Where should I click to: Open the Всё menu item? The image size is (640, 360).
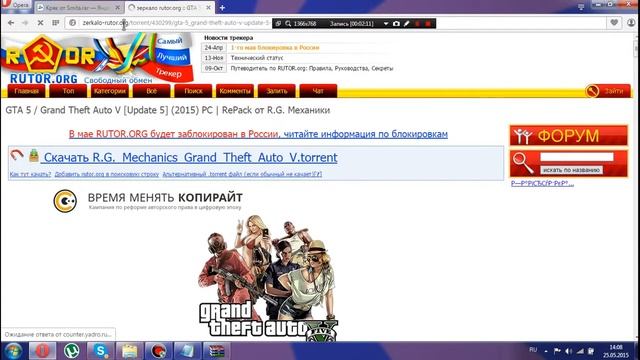tap(151, 91)
